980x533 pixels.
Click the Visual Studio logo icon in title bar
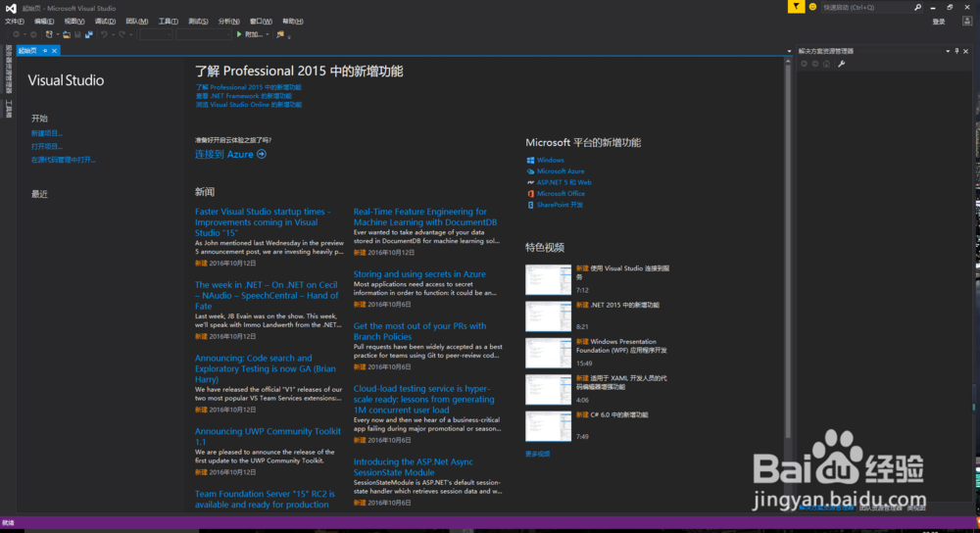(11, 8)
